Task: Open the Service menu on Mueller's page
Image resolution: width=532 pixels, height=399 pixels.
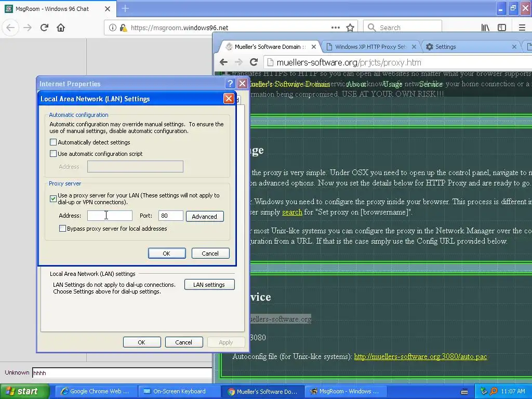Action: (431, 84)
